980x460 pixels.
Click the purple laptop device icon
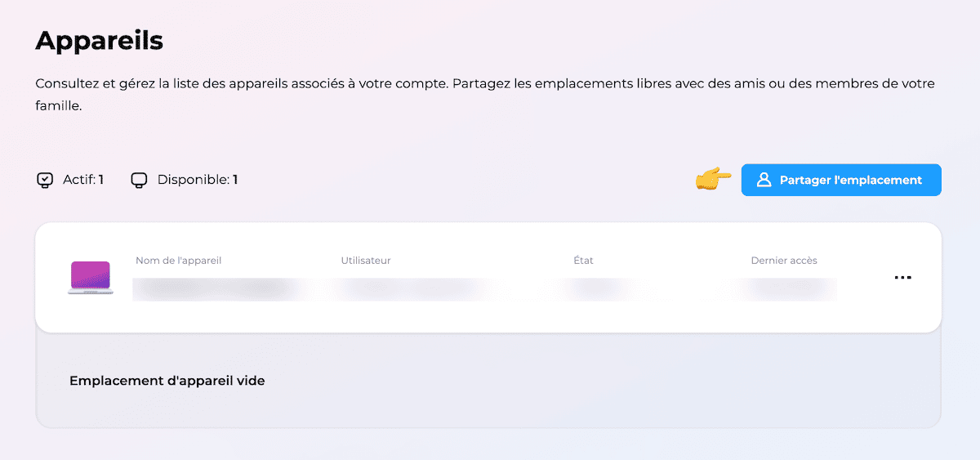[x=90, y=278]
